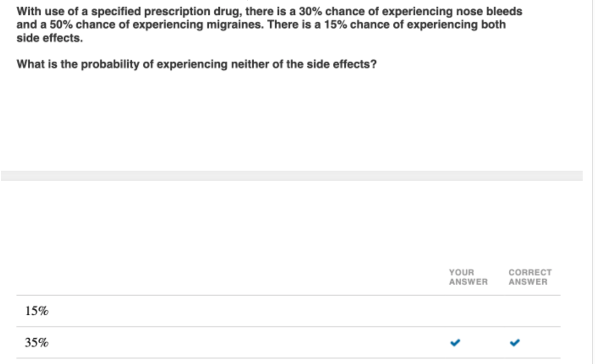Click empty Correct Answer cell in 15% row
The height and width of the screenshot is (364, 595).
click(x=530, y=311)
